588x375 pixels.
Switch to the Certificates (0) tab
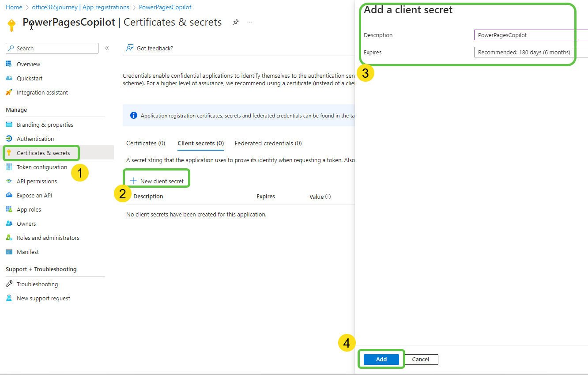[x=146, y=143]
